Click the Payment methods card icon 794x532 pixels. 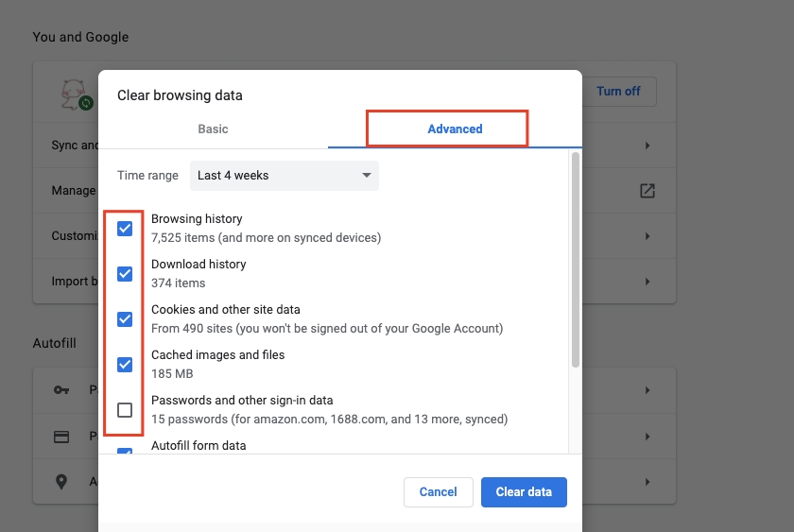click(x=61, y=437)
